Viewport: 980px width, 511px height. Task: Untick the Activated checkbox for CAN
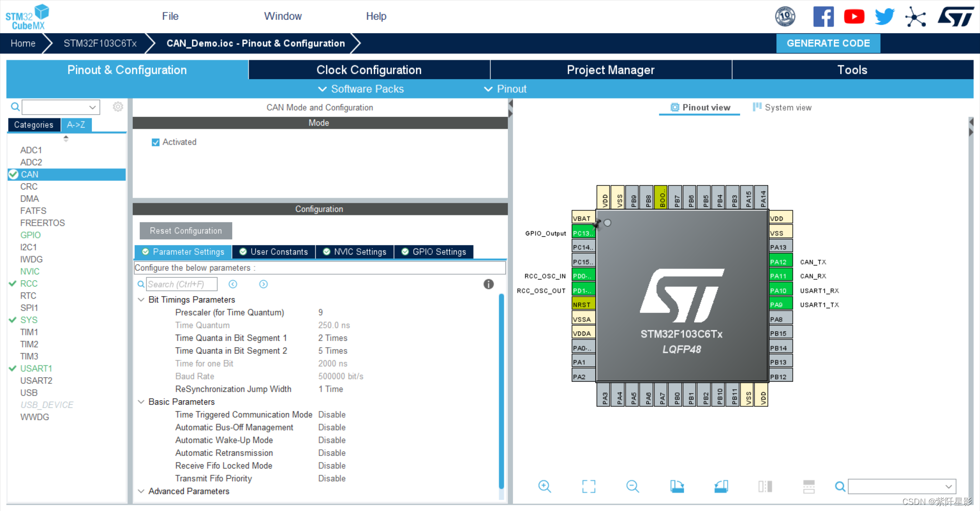156,142
